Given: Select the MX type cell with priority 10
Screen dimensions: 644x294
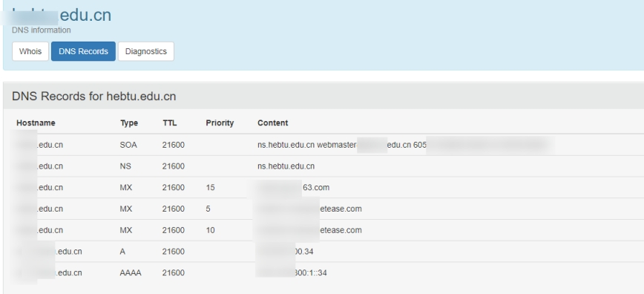Looking at the screenshot, I should click(x=125, y=230).
